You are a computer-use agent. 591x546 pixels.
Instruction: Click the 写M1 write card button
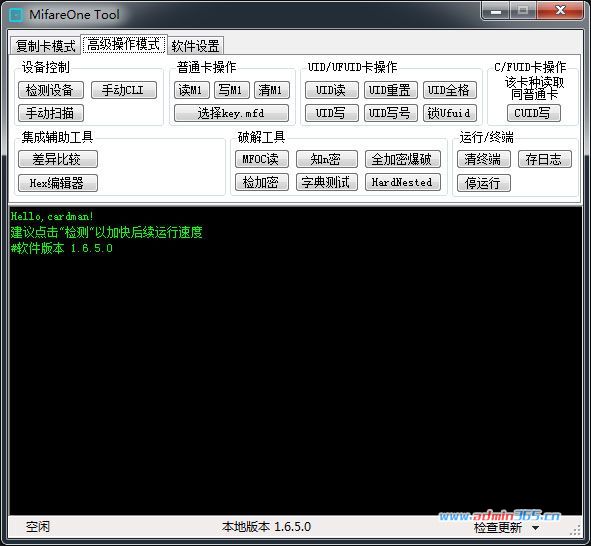[x=231, y=90]
